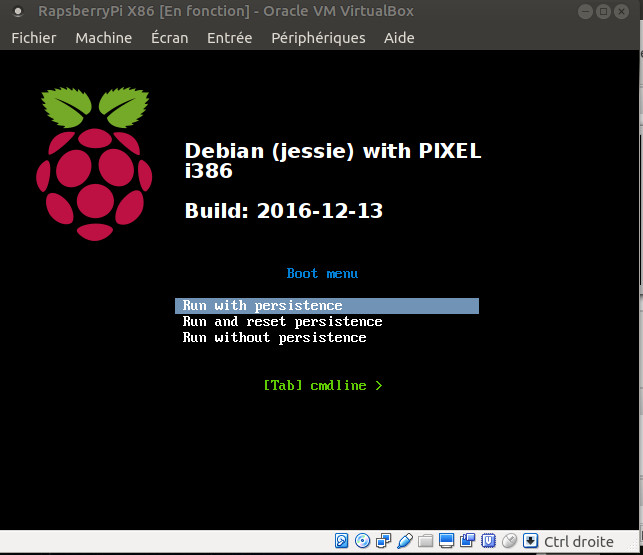
Task: Click the "[Tab] cmdline >" text
Action: pos(322,385)
